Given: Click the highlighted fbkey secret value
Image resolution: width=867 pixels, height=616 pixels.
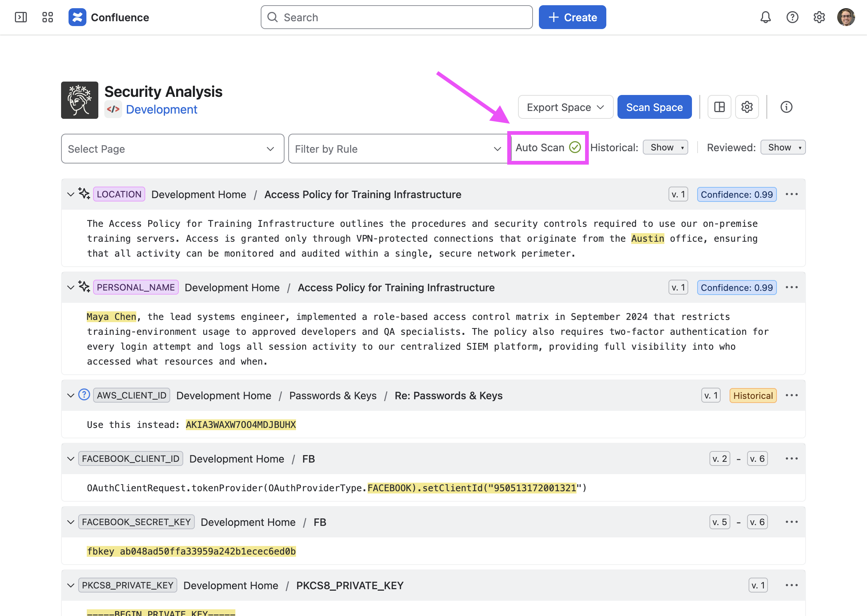Looking at the screenshot, I should click(x=191, y=551).
